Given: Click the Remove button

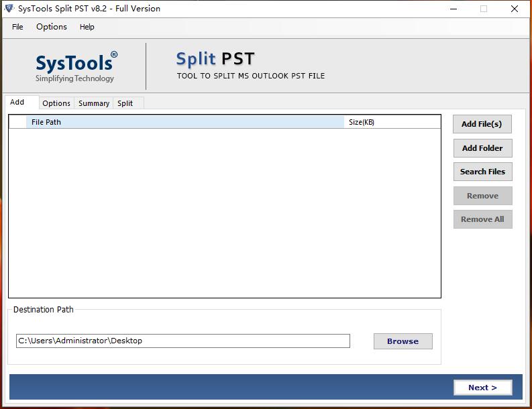Looking at the screenshot, I should (x=482, y=196).
